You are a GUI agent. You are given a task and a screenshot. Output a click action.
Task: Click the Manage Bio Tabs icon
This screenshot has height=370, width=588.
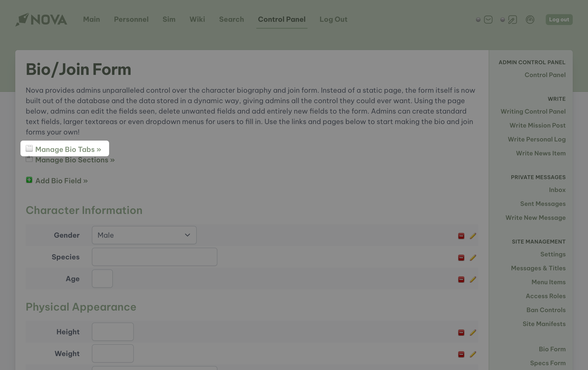click(x=29, y=148)
